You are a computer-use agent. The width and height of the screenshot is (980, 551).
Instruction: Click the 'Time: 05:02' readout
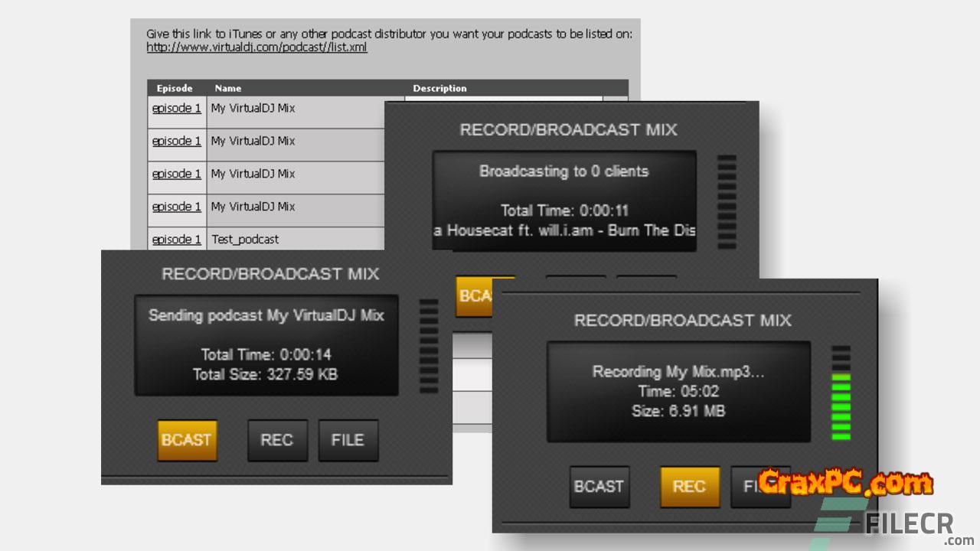click(x=678, y=392)
